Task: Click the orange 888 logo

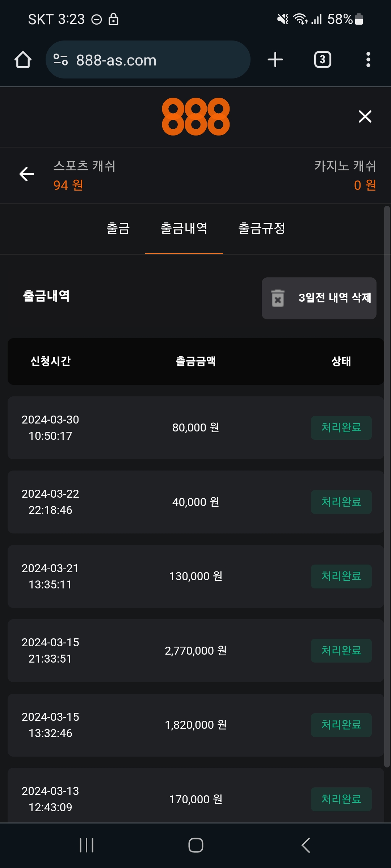Action: tap(195, 116)
